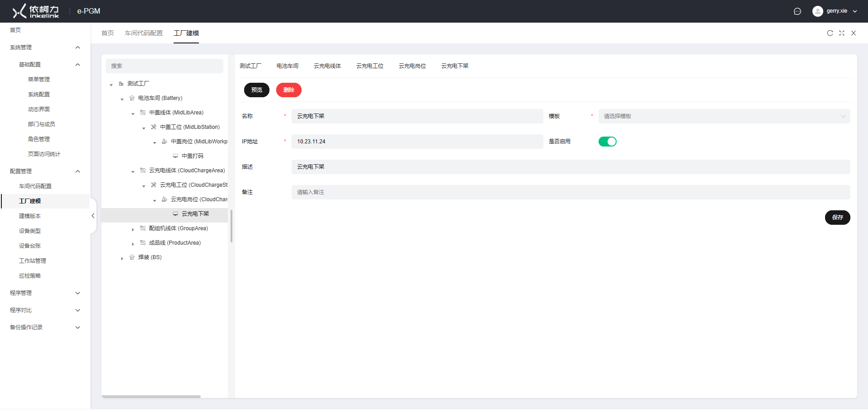Expand the 程序管理 sidebar menu

point(44,293)
